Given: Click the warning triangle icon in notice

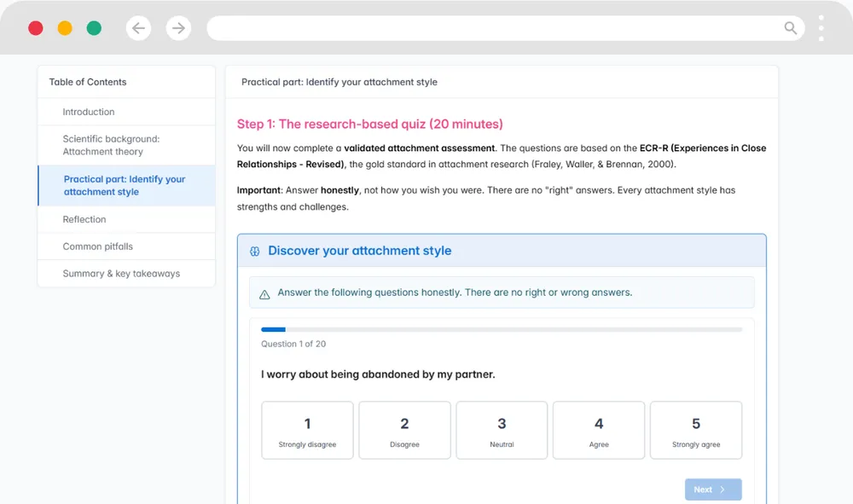Looking at the screenshot, I should 264,293.
